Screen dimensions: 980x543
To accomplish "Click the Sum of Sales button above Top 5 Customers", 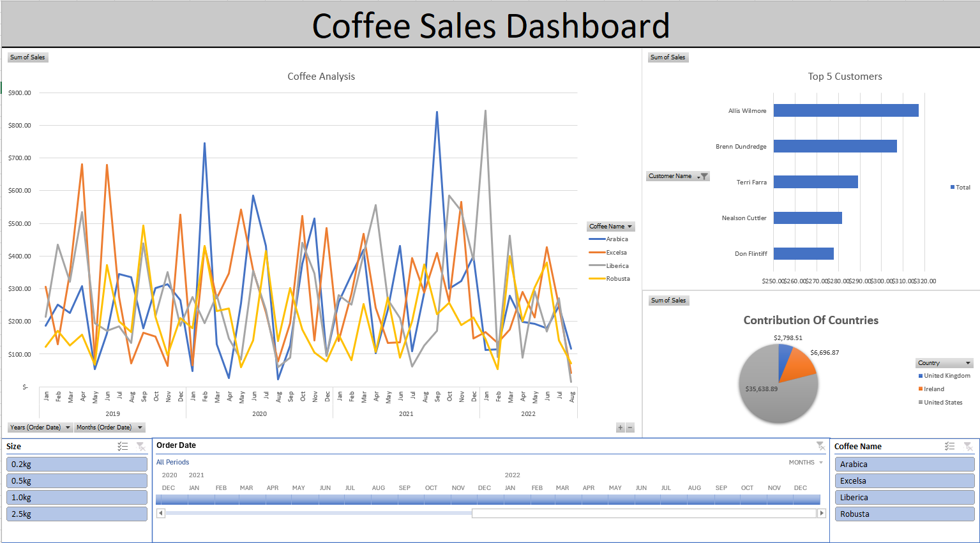I will pos(668,57).
